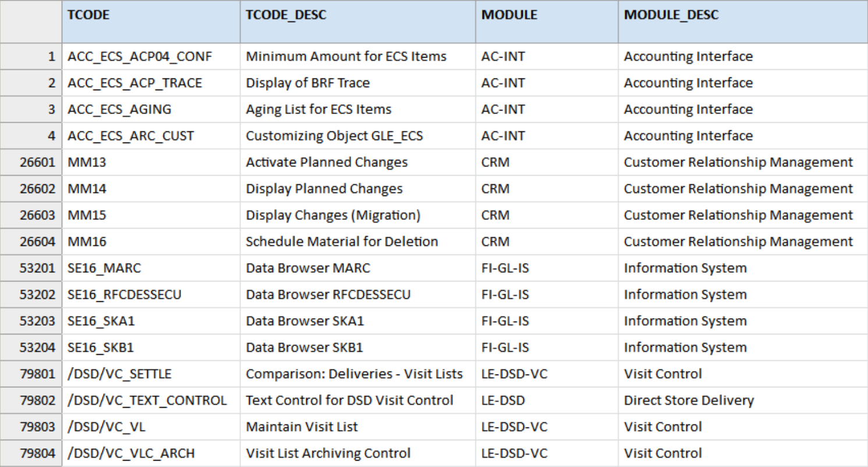Click the MODULE column header
This screenshot has width=868, height=467.
[547, 22]
